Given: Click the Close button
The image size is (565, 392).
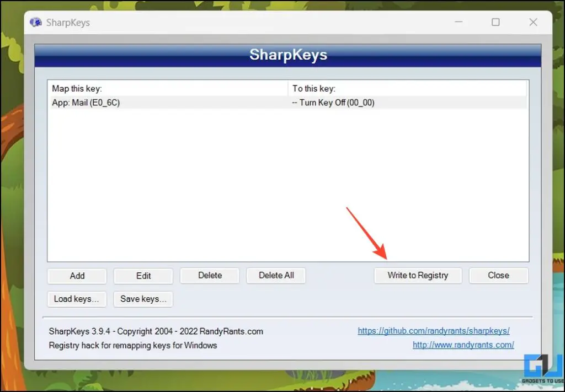Looking at the screenshot, I should click(498, 275).
